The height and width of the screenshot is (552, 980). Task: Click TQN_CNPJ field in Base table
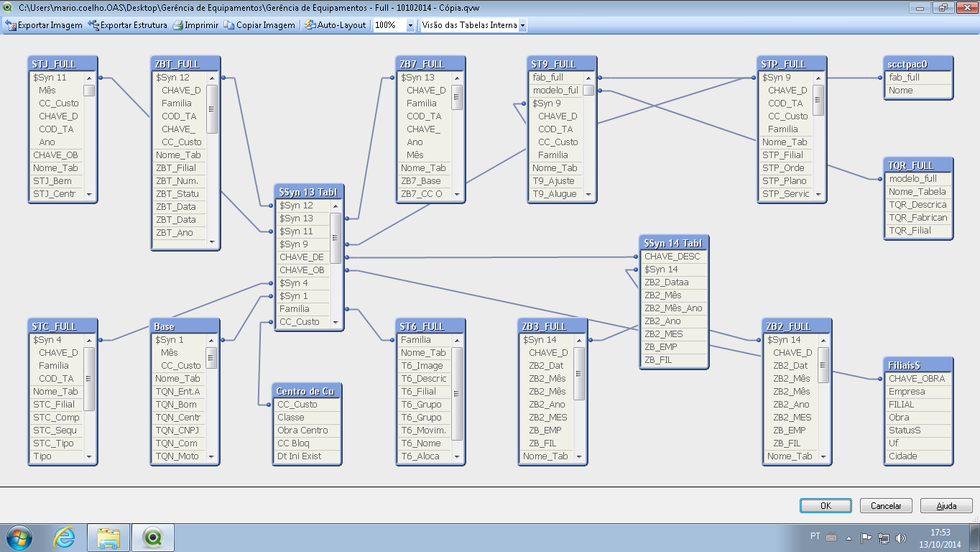pos(180,431)
